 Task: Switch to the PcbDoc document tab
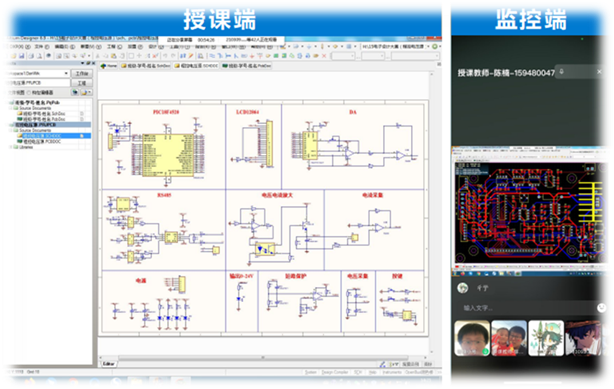pyautogui.click(x=247, y=66)
